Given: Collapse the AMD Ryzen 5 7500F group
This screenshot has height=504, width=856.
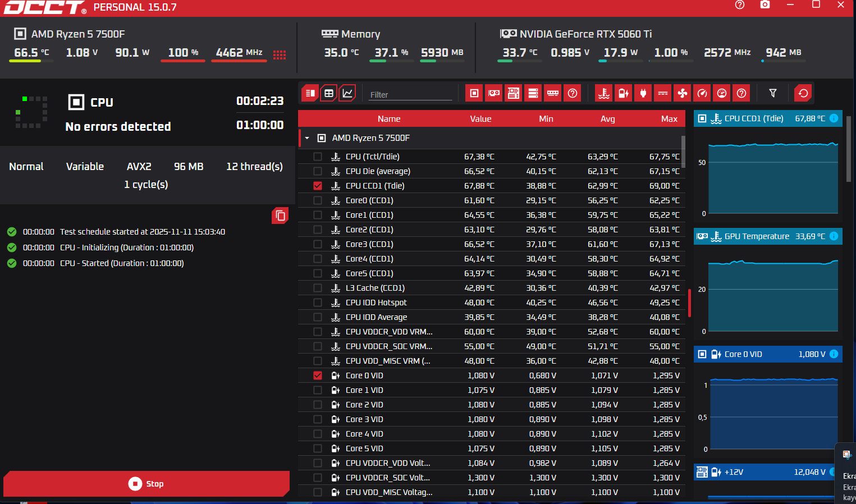Looking at the screenshot, I should [307, 138].
